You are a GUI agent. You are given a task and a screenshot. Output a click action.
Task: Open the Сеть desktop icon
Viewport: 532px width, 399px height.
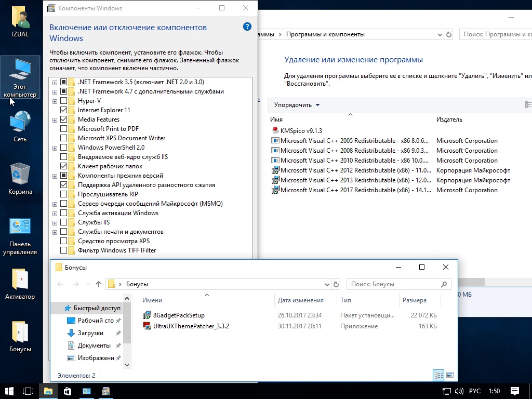coord(20,126)
